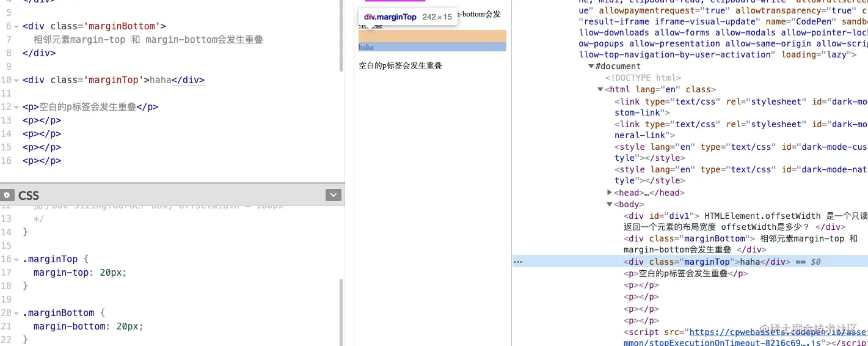Open the cpwebassets.codepen.io script src link
Viewport: 868px width, 346px height.
(779, 333)
